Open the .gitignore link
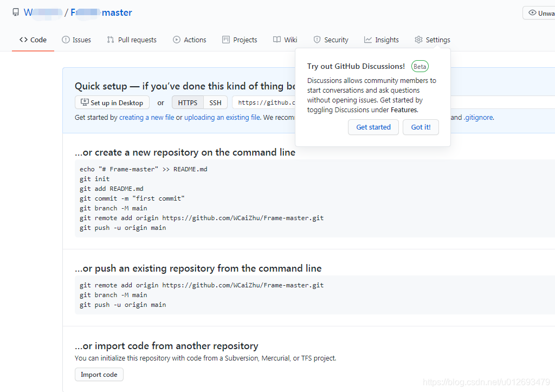 coord(478,117)
